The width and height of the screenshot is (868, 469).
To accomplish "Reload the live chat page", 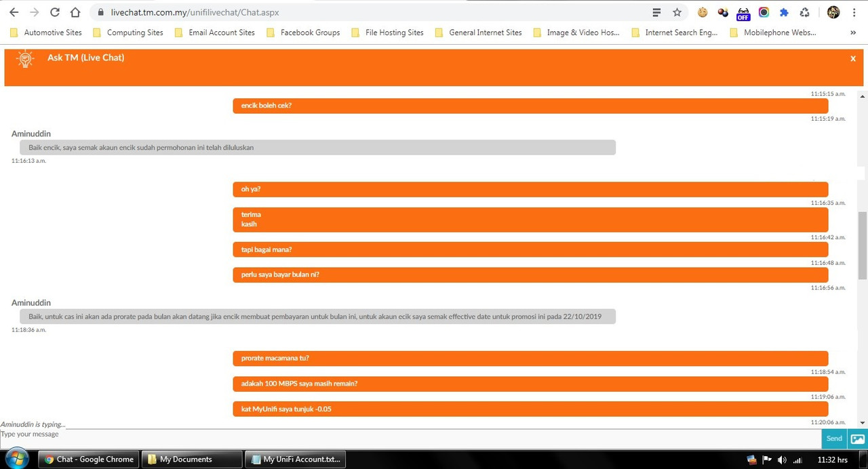I will [x=55, y=12].
